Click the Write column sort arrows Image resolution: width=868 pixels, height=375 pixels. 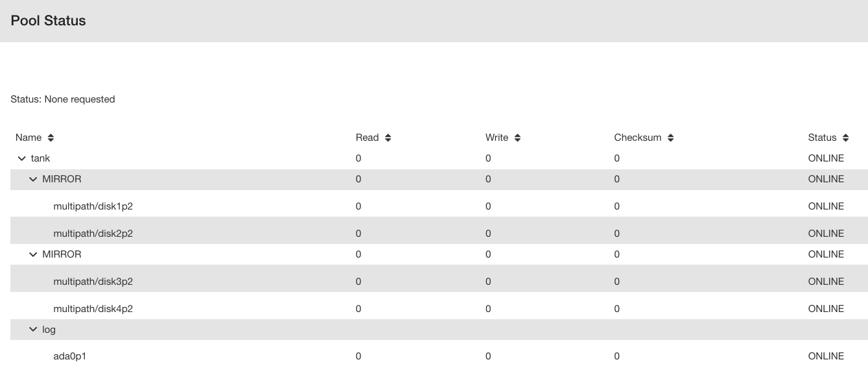pyautogui.click(x=517, y=138)
